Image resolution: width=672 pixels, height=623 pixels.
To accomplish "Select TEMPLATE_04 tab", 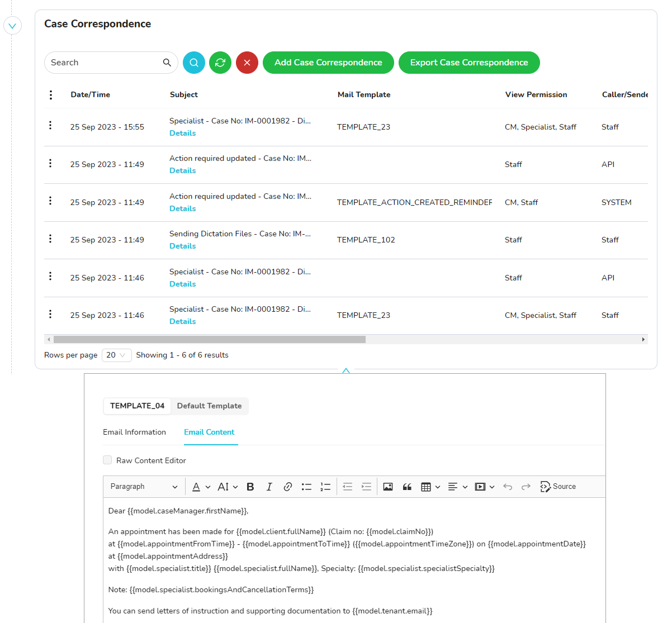I will tap(138, 406).
